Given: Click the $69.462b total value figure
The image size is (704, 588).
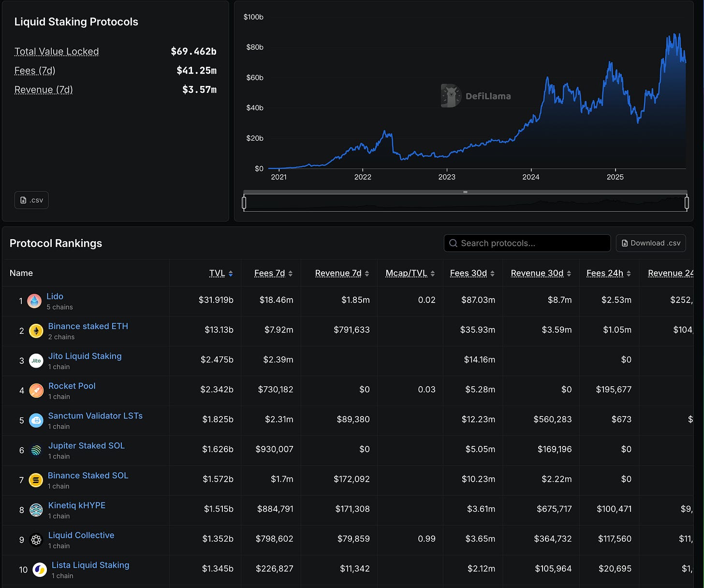Looking at the screenshot, I should (x=193, y=51).
